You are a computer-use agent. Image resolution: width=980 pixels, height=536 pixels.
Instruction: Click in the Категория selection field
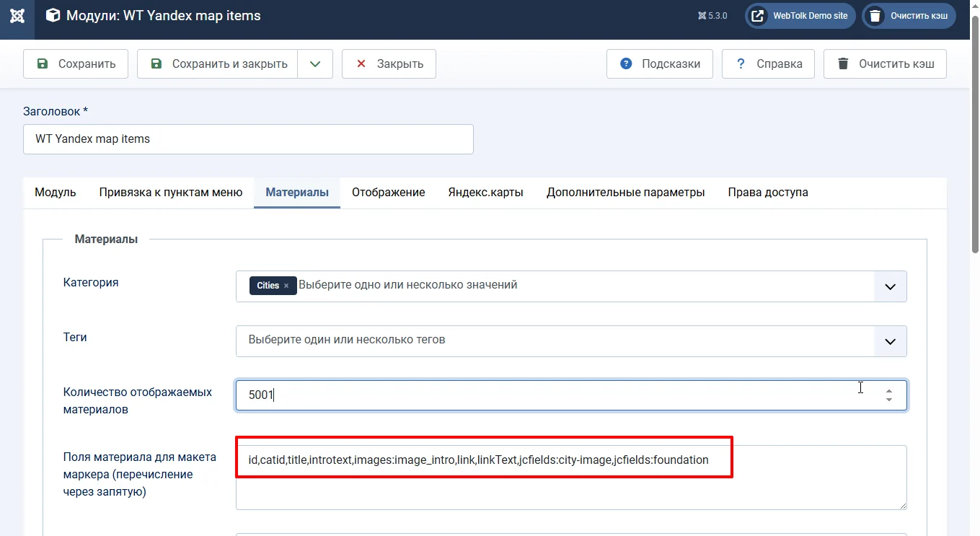tap(571, 286)
